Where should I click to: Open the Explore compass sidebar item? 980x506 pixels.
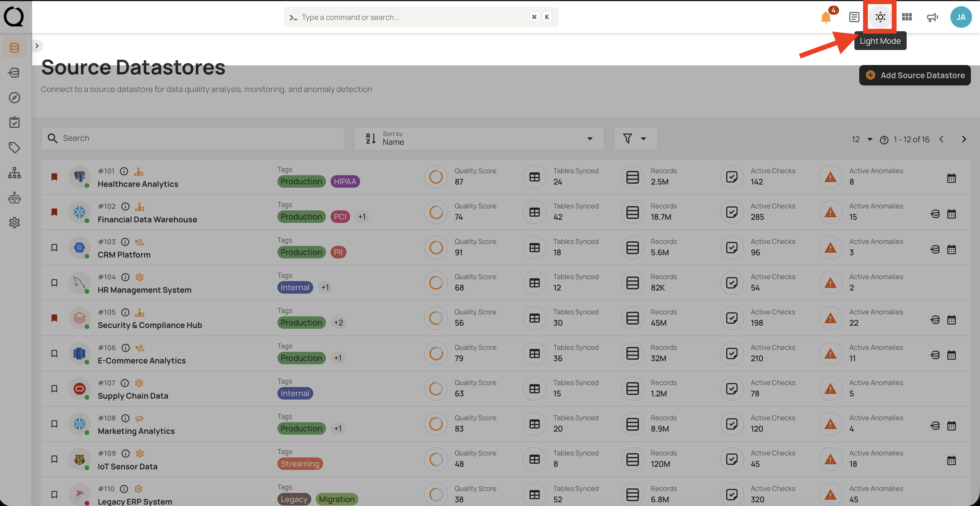click(14, 98)
